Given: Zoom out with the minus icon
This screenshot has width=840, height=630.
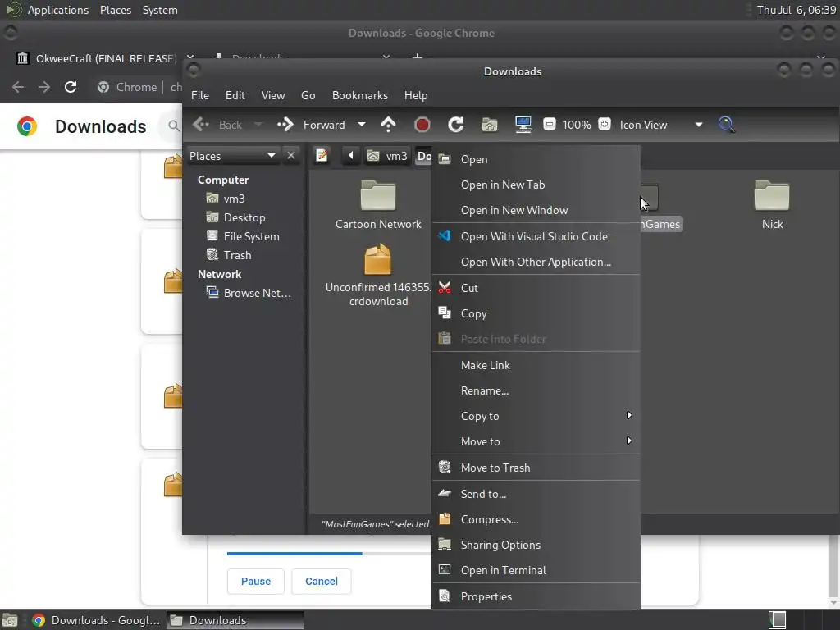Looking at the screenshot, I should tap(549, 125).
